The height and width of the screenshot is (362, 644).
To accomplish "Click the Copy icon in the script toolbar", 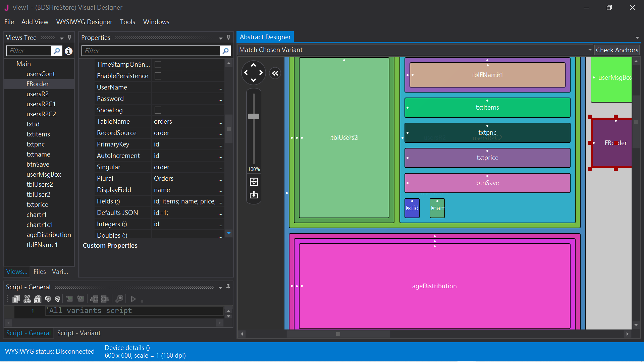I will (16, 299).
